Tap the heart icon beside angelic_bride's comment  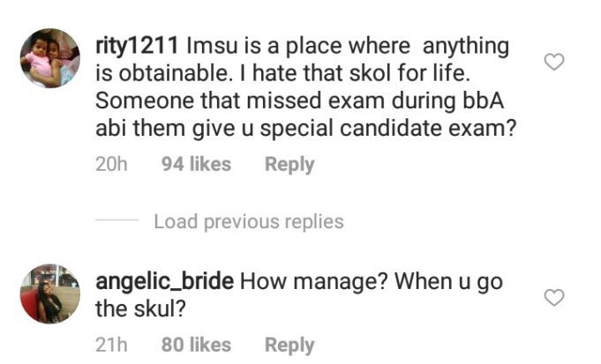click(x=553, y=298)
